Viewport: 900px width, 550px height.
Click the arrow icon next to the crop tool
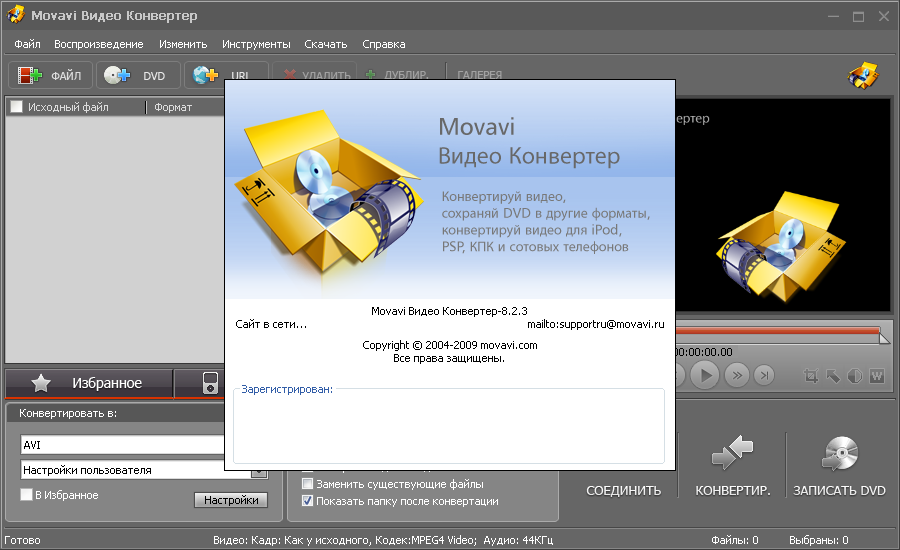(x=833, y=376)
